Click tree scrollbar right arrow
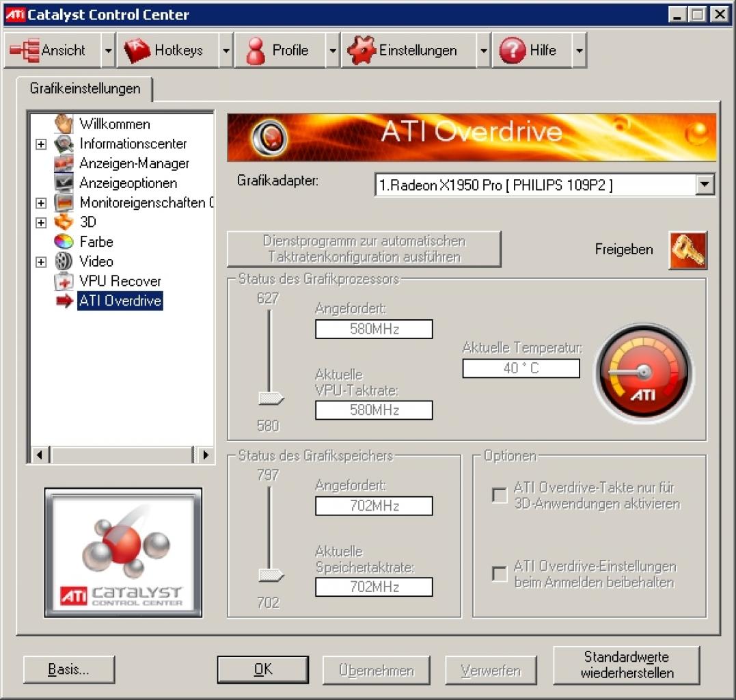 pos(204,455)
